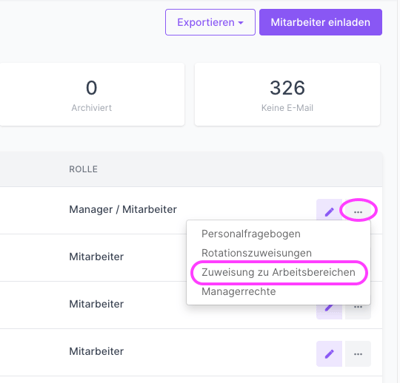Click the pencil icon partly hidden under the menu
Image resolution: width=400 pixels, height=383 pixels.
tap(329, 311)
